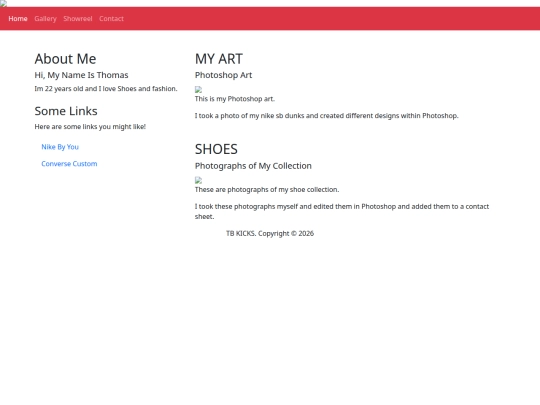Click the nike sb dunks description paragraph

326,116
